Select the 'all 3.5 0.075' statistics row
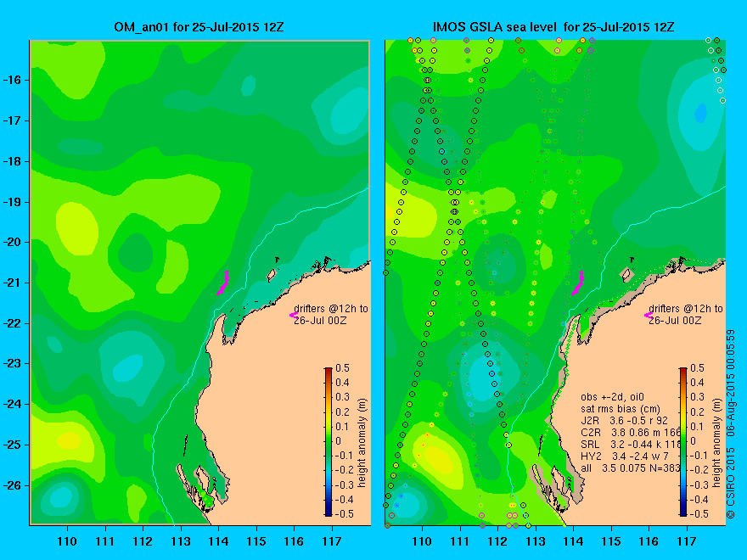The width and height of the screenshot is (747, 560). 630,468
